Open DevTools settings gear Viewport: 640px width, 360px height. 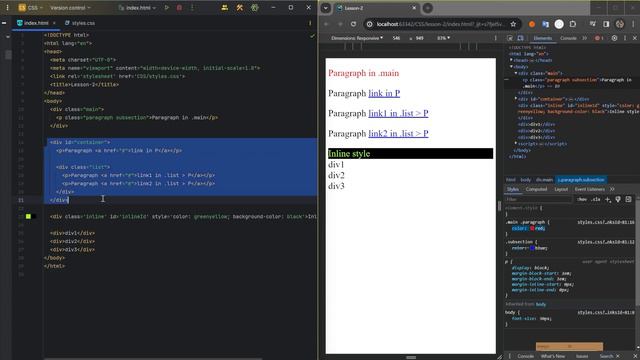click(x=614, y=38)
